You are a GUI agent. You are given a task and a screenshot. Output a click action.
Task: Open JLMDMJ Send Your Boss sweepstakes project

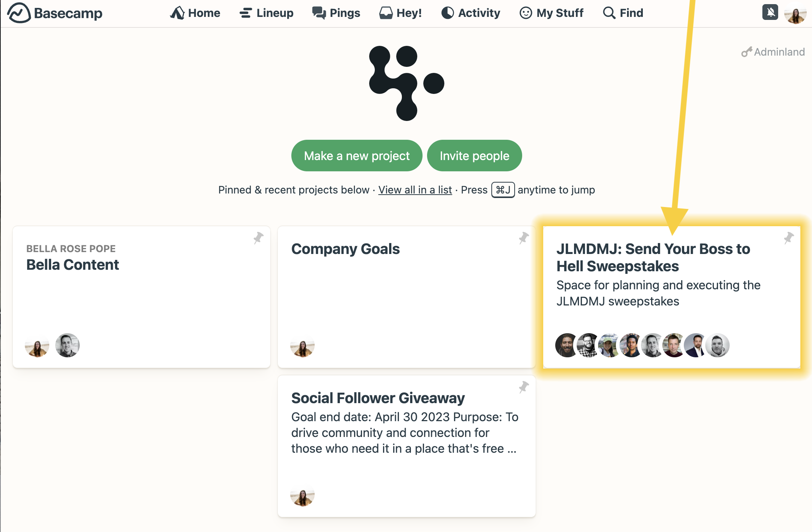pyautogui.click(x=670, y=295)
